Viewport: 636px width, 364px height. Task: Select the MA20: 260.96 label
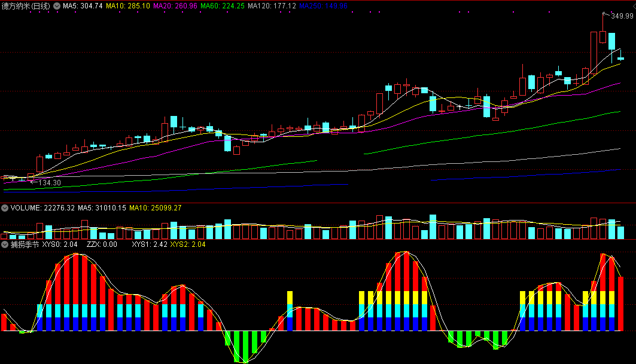tap(175, 6)
